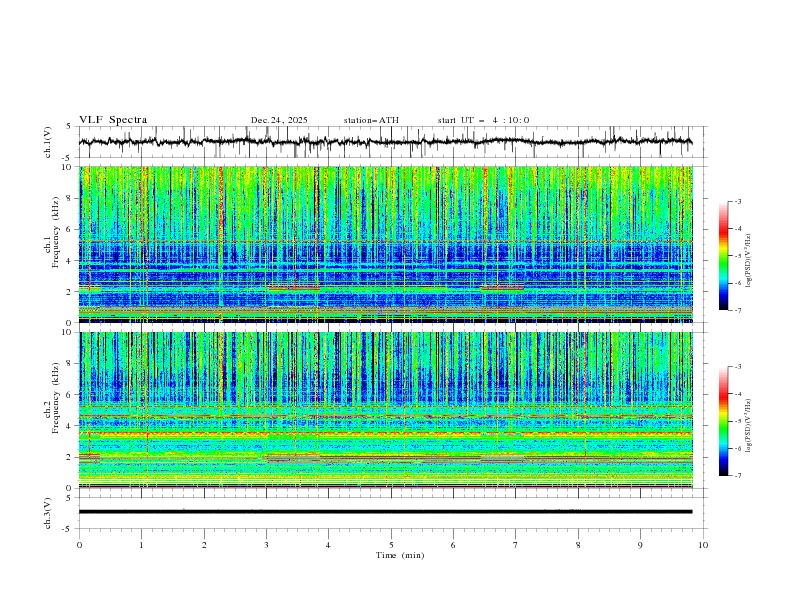Click the ch.2 color bar "log(PSD)(V²/Hz)" label
The width and height of the screenshot is (792, 612).
point(749,425)
